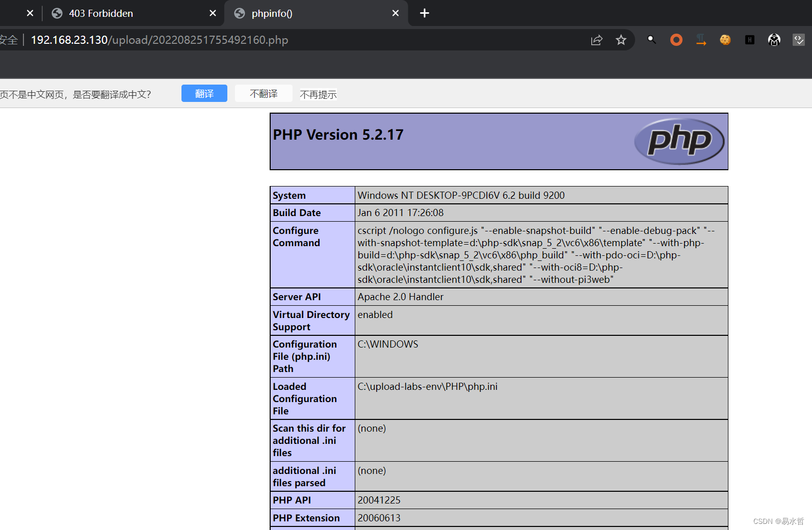Viewport: 812px width, 530px height.
Task: Click the 20060613 value
Action: pos(379,518)
